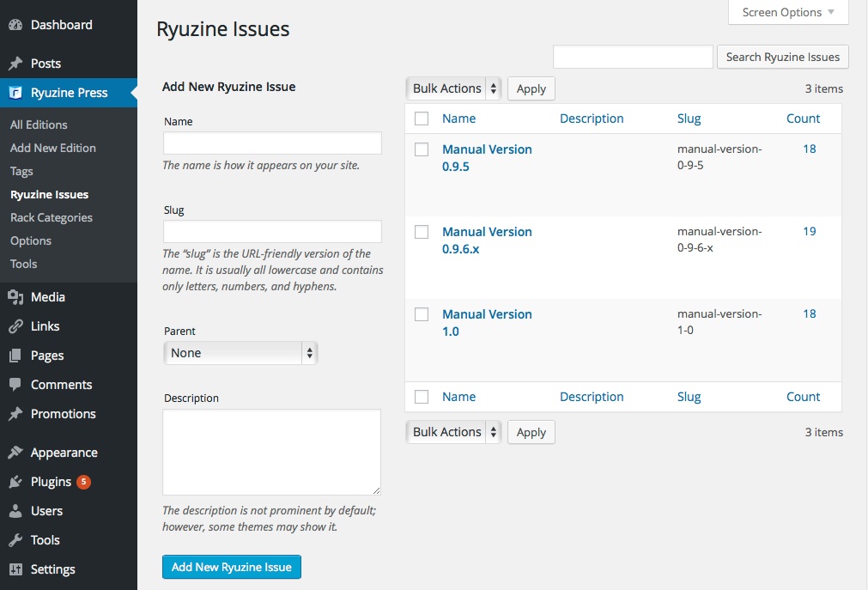Click the Links chain icon

(x=15, y=326)
